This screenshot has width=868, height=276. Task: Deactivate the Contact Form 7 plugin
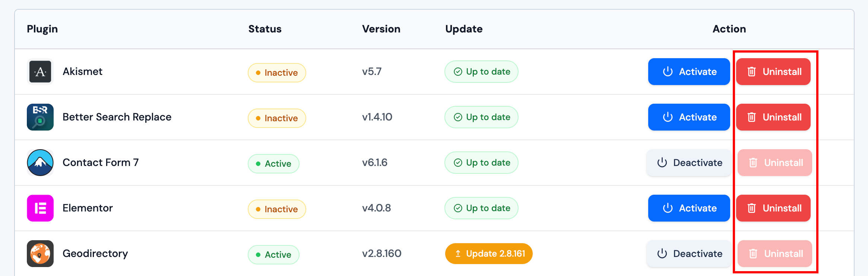click(x=689, y=163)
